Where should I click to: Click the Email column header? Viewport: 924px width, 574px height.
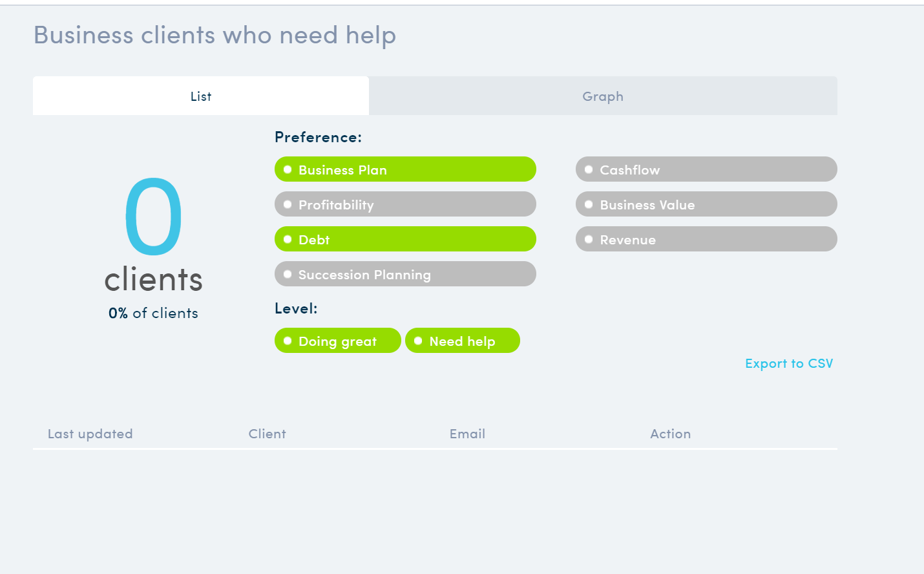pyautogui.click(x=468, y=434)
